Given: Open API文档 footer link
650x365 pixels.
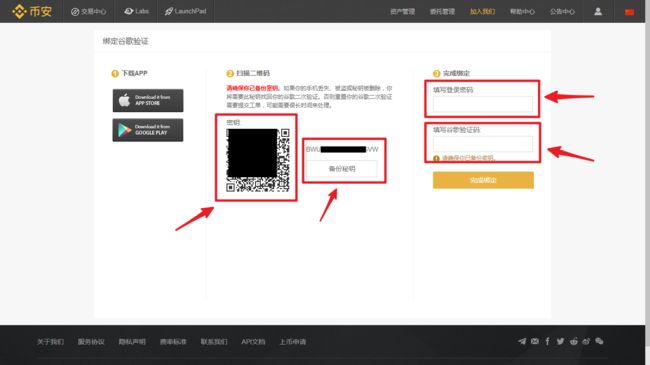Looking at the screenshot, I should 253,342.
